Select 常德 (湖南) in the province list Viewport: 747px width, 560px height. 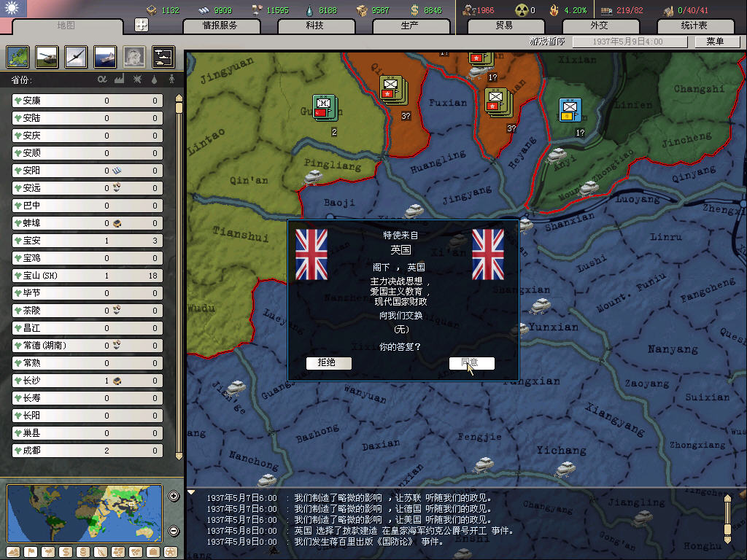click(x=88, y=345)
